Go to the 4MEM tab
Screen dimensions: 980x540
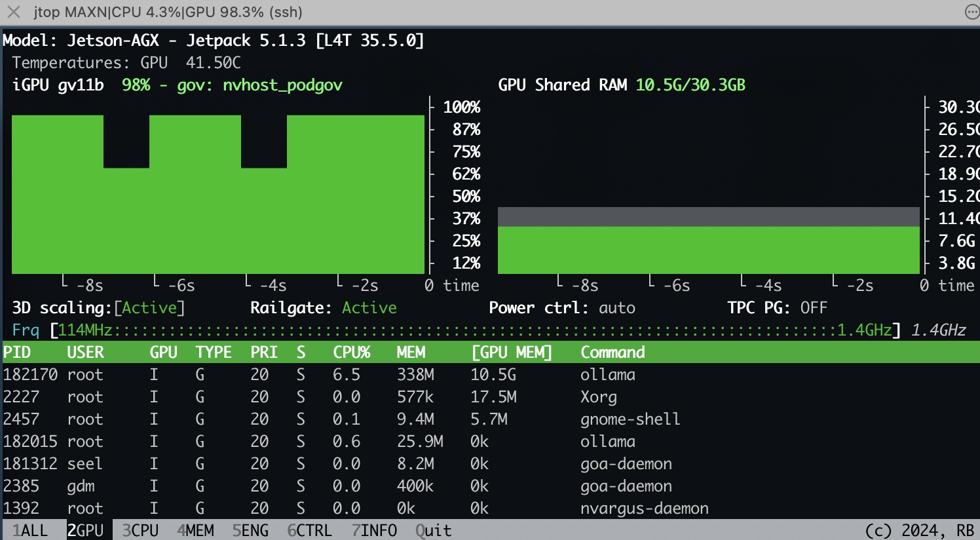click(x=195, y=530)
